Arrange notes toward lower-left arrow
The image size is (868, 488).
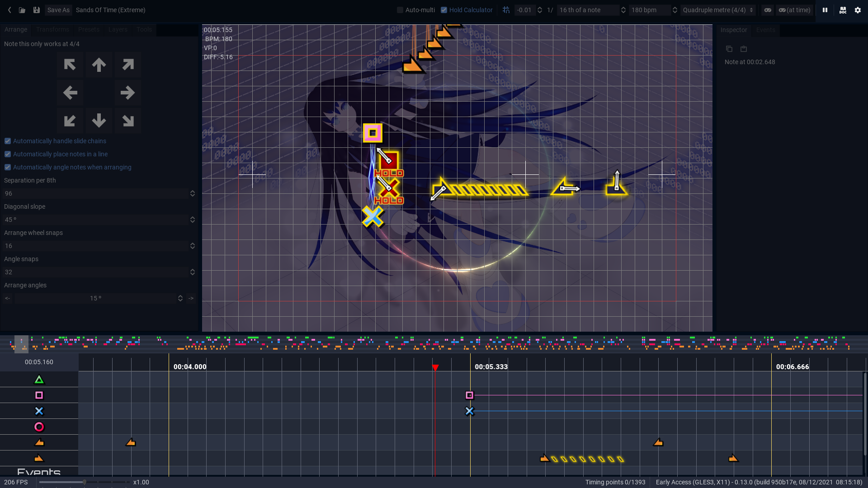[x=70, y=121]
